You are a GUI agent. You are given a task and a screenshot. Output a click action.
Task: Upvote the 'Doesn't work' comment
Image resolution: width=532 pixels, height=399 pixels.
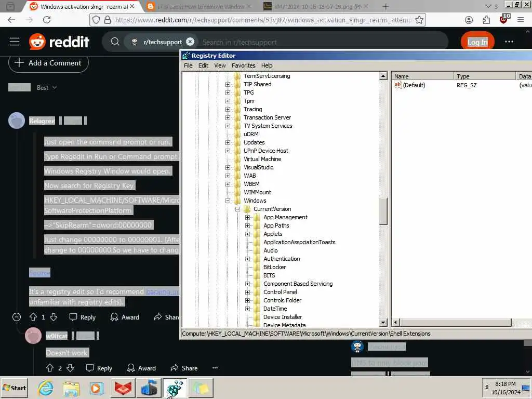pyautogui.click(x=50, y=368)
